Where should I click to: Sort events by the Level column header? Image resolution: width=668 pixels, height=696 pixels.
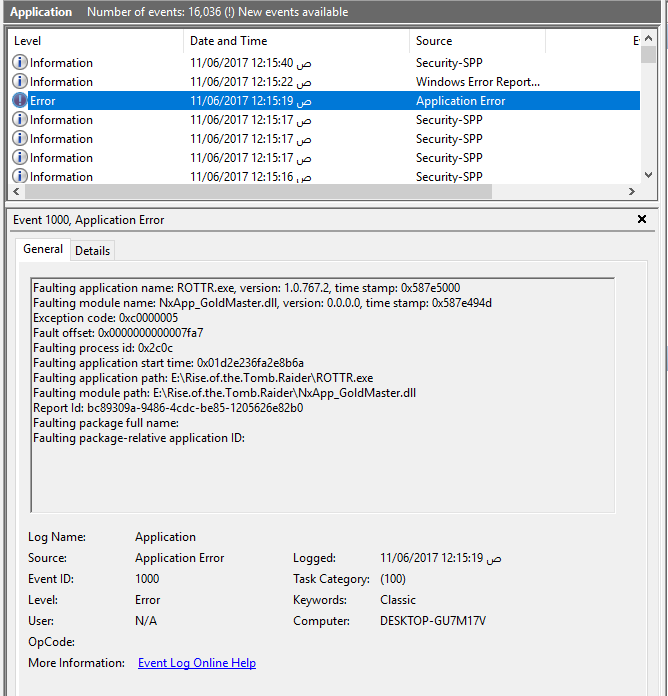coord(95,41)
